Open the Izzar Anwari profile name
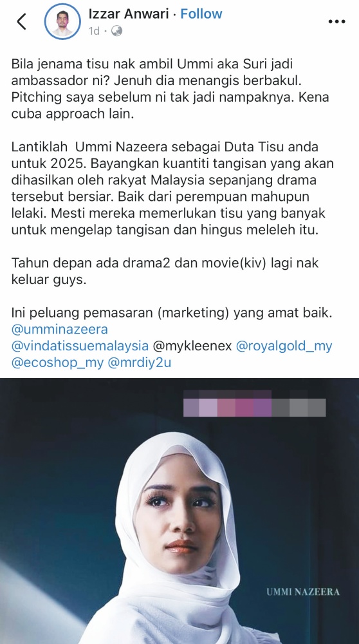This screenshot has width=359, height=644. click(x=129, y=14)
